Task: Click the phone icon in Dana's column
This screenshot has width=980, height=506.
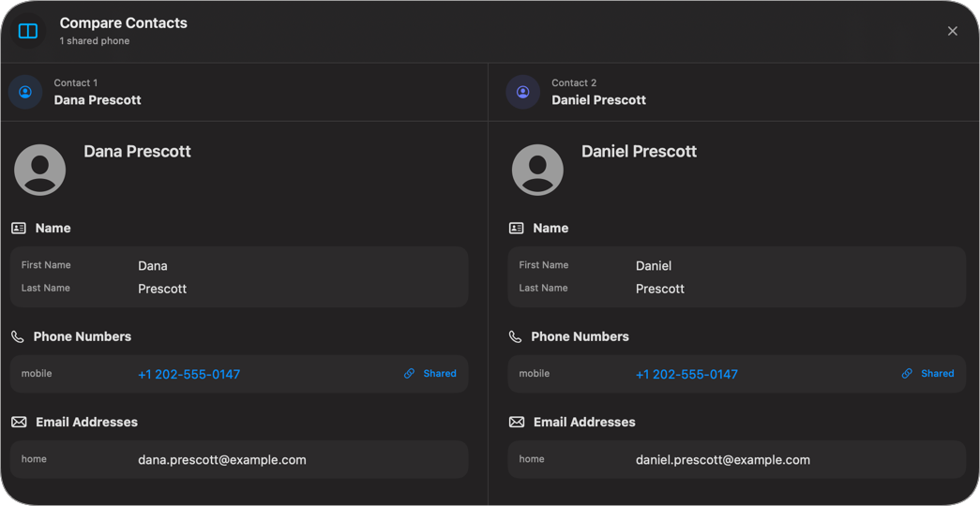Action: pyautogui.click(x=18, y=336)
